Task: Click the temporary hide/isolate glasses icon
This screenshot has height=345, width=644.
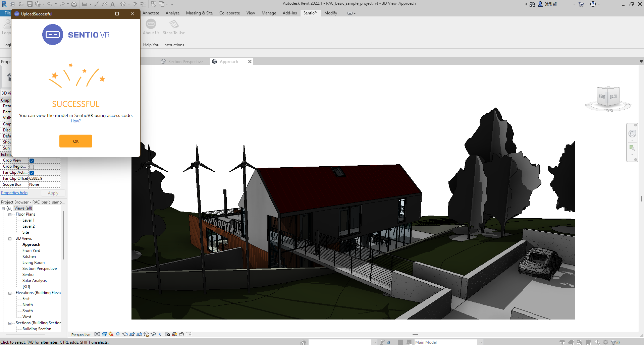Action: pos(153,334)
